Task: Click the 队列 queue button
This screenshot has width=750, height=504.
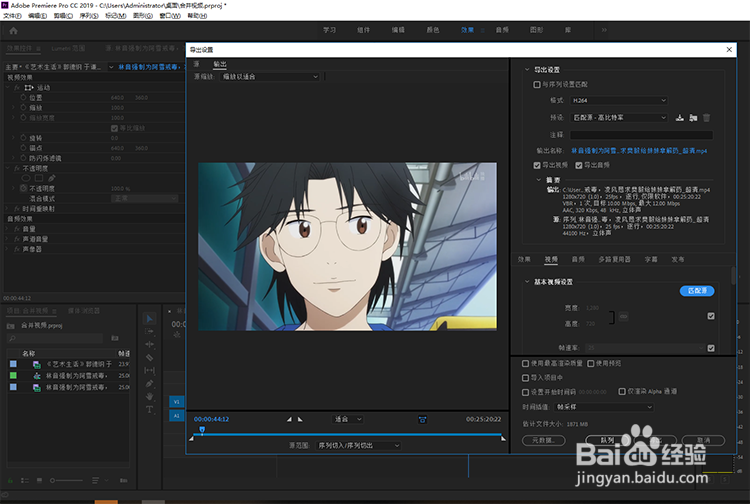Action: (607, 440)
